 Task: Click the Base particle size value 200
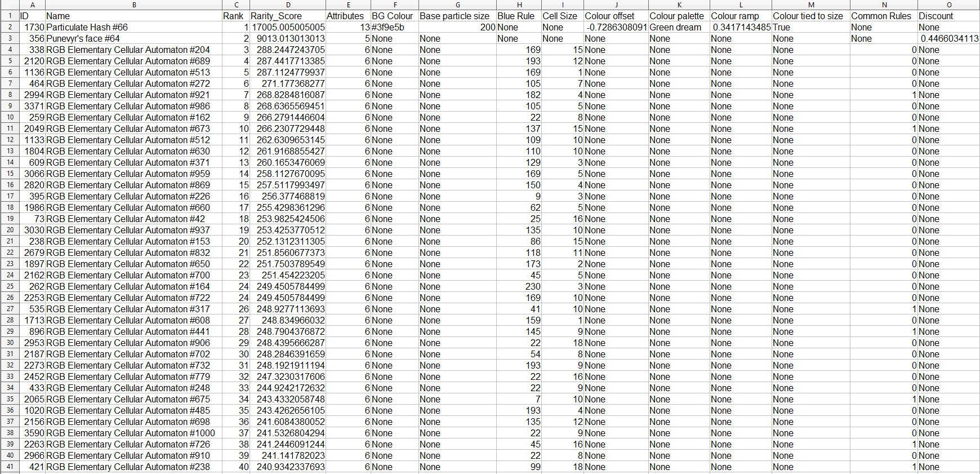click(x=487, y=27)
